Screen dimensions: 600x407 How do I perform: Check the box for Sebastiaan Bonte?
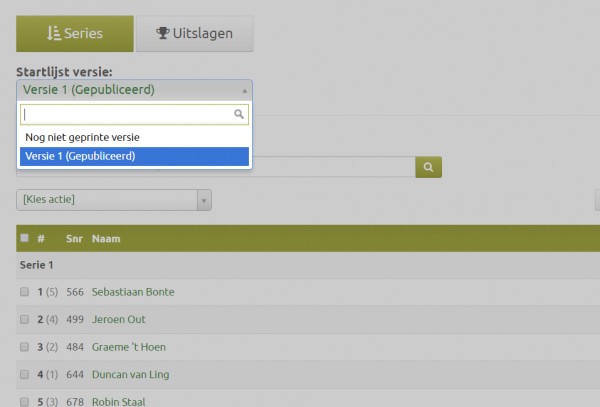pyautogui.click(x=24, y=292)
